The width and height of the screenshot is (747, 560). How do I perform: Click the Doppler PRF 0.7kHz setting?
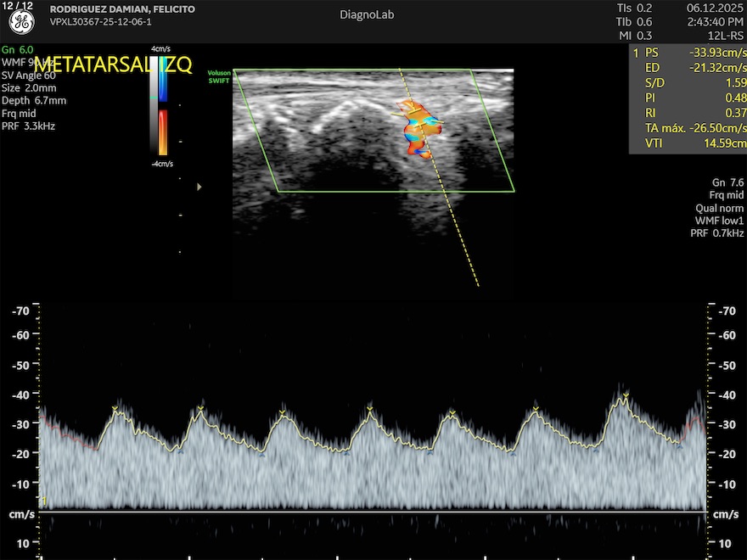tap(719, 232)
